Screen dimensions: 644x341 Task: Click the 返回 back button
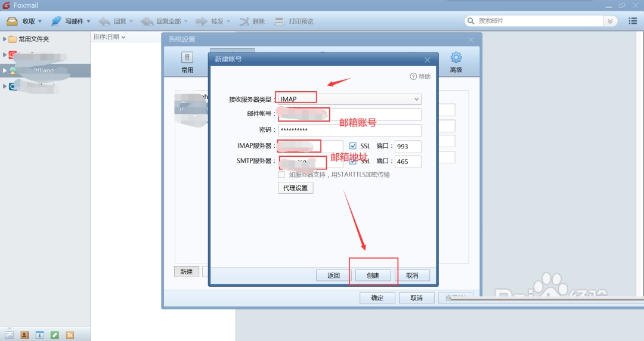pyautogui.click(x=333, y=275)
